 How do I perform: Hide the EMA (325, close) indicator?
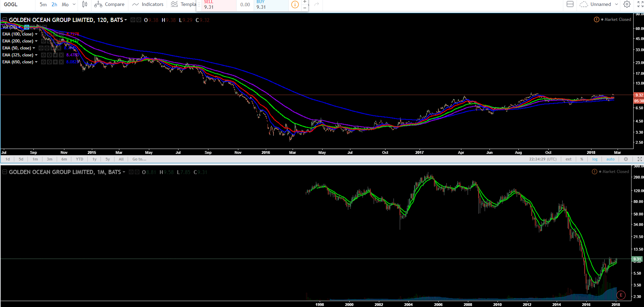pos(43,55)
